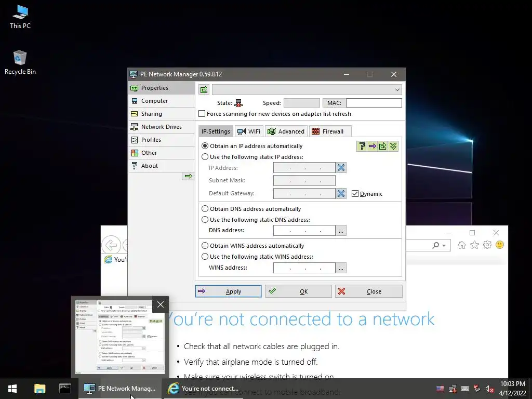Clear the IP Address with X icon
The image size is (532, 399).
tap(341, 168)
